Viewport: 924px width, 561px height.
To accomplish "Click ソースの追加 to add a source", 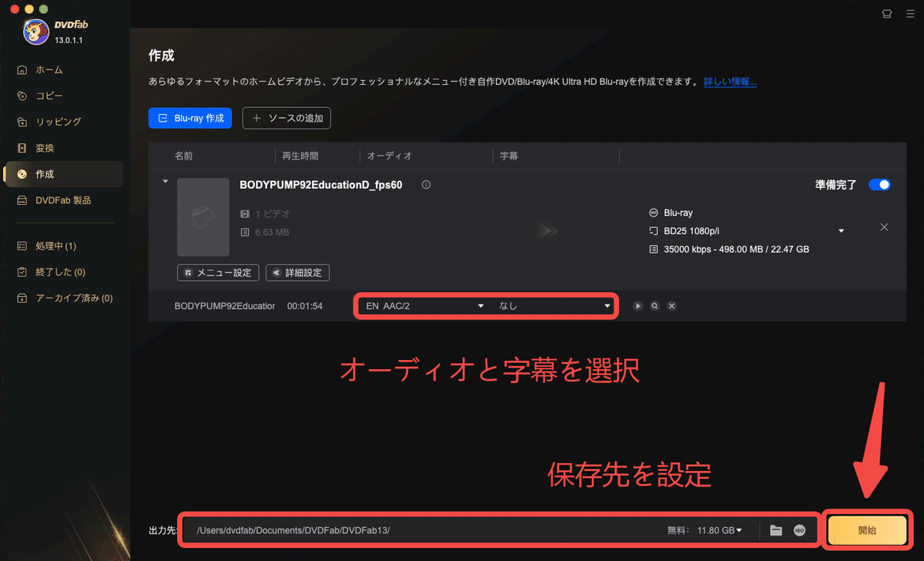I will pos(286,118).
